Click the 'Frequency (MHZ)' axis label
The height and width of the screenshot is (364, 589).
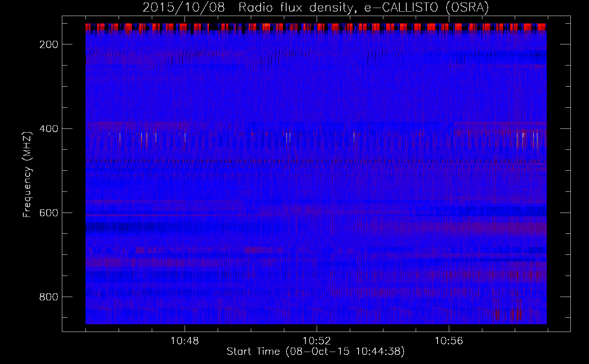coord(27,175)
